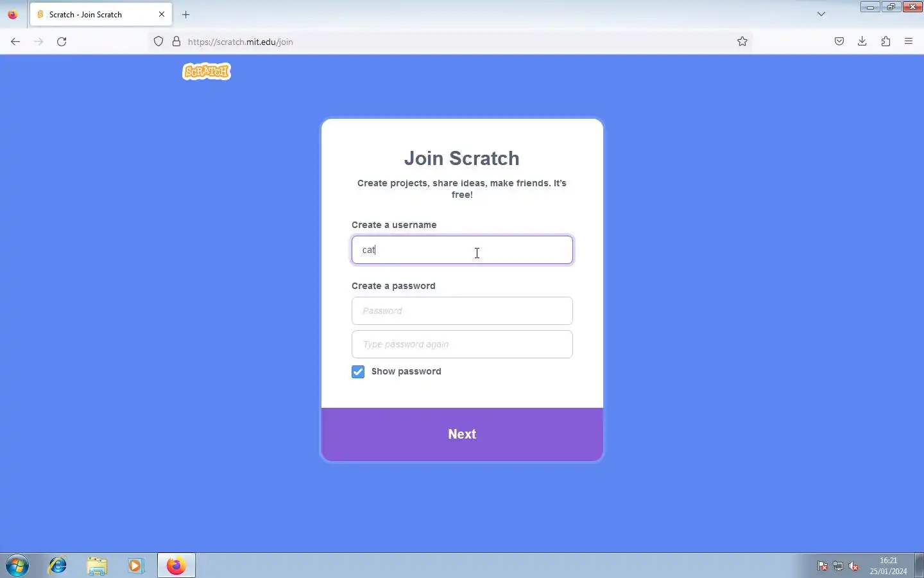This screenshot has width=924, height=578.
Task: Focus the username field
Action: point(462,250)
